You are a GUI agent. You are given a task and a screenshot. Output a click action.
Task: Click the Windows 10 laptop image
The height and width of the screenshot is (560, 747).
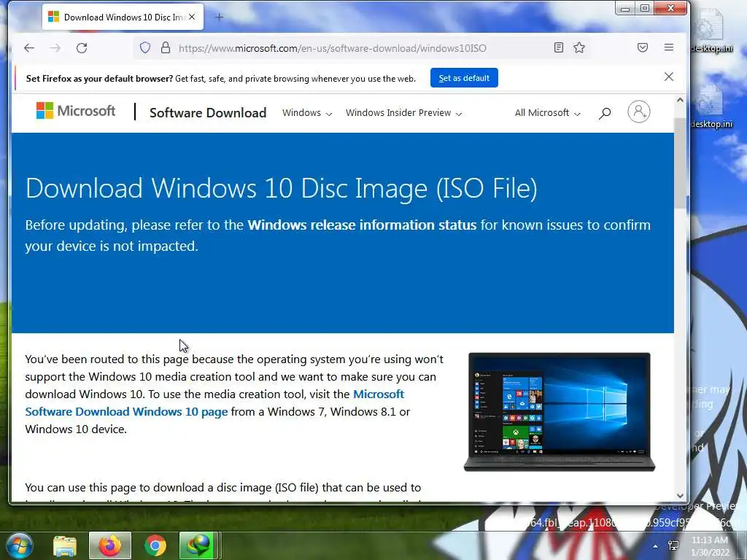[560, 412]
